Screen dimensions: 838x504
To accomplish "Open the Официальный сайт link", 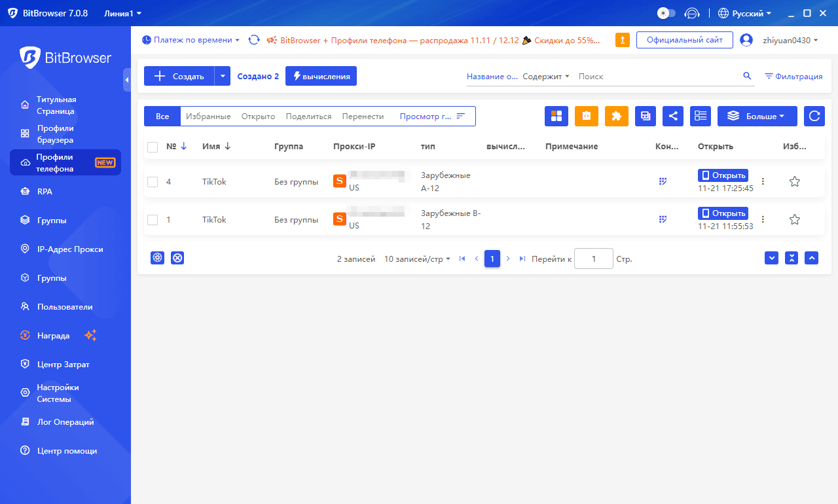I will click(684, 39).
